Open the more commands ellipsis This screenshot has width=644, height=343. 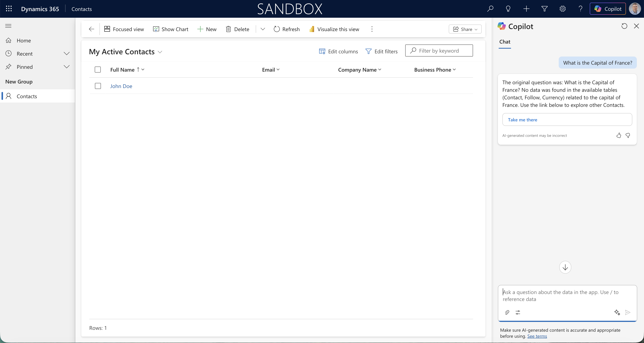(x=372, y=29)
